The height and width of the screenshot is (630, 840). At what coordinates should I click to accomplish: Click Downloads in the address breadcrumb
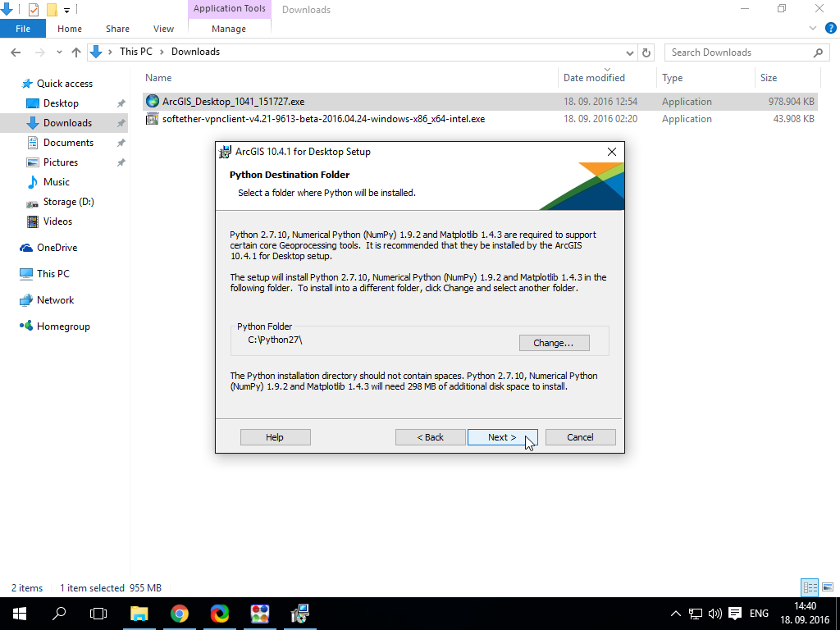click(195, 52)
